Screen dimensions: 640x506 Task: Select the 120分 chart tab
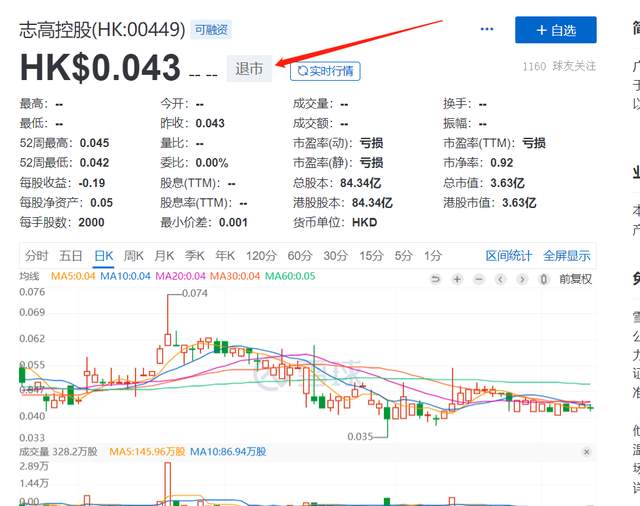pyautogui.click(x=261, y=256)
